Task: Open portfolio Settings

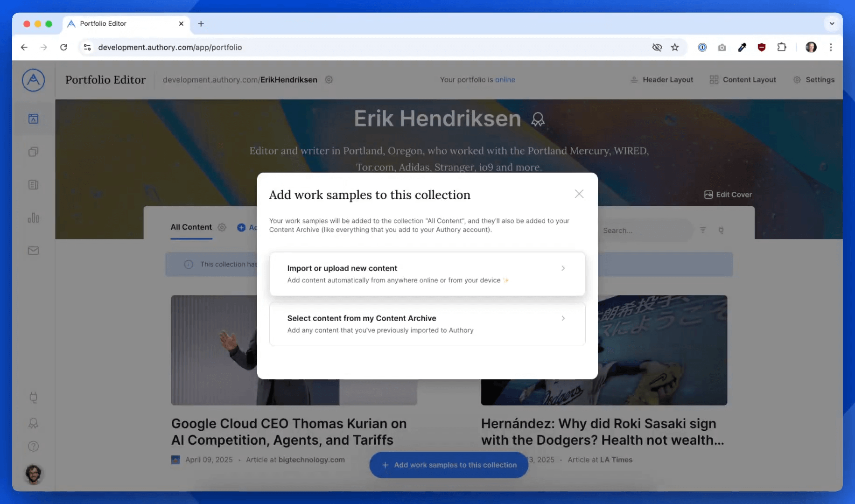Action: 814,80
